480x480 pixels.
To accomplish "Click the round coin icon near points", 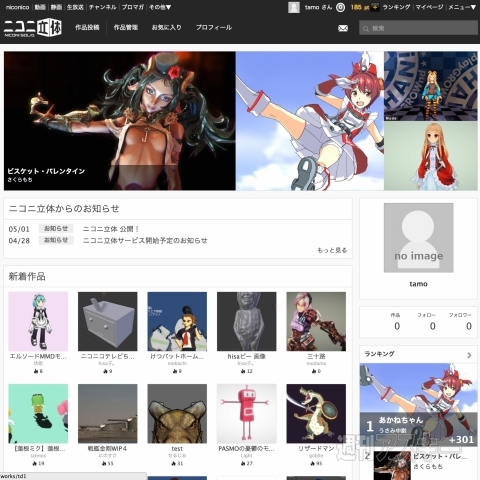I will click(340, 7).
